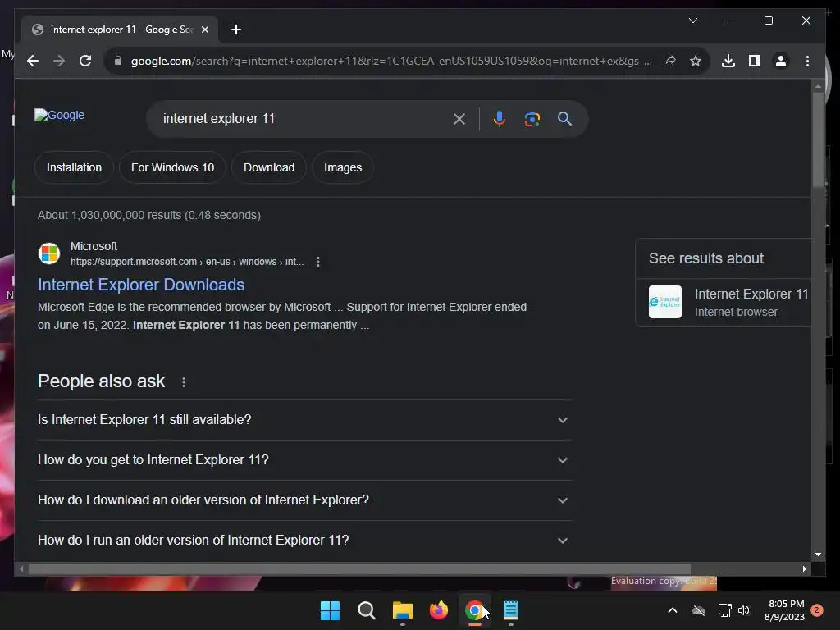Close the internet explorer 11 tab

tap(204, 30)
